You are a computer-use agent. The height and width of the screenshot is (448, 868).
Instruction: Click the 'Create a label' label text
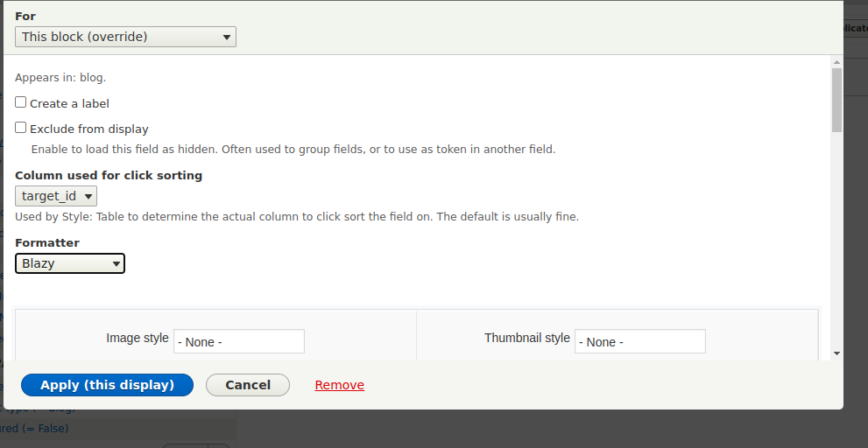click(69, 103)
